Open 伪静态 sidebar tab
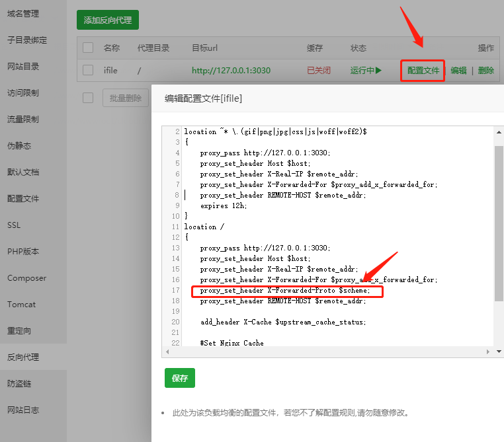Image resolution: width=504 pixels, height=442 pixels. (x=19, y=145)
